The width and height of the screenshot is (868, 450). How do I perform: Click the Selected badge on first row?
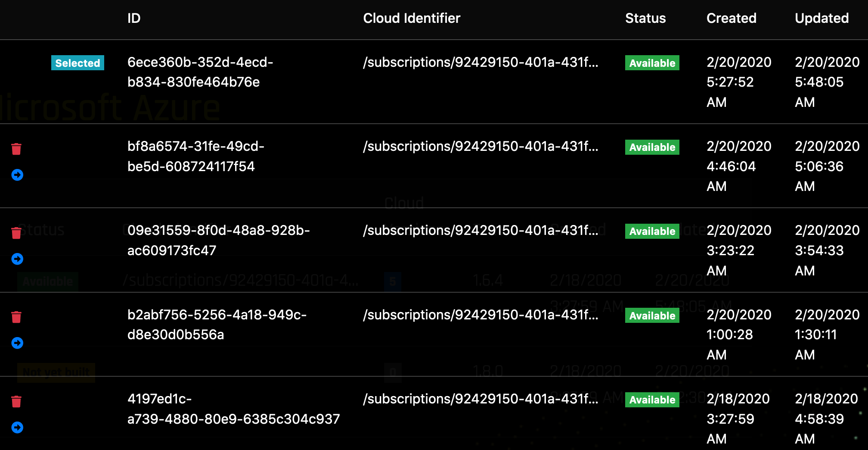(77, 63)
